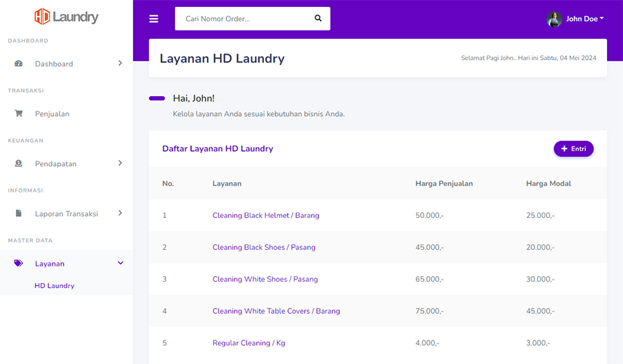The image size is (623, 364).
Task: Click the 65.000,- sale price
Action: point(429,279)
